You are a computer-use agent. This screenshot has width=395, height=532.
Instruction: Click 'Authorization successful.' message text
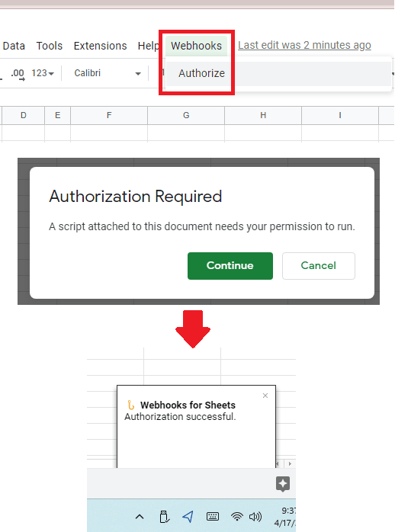[x=180, y=417]
